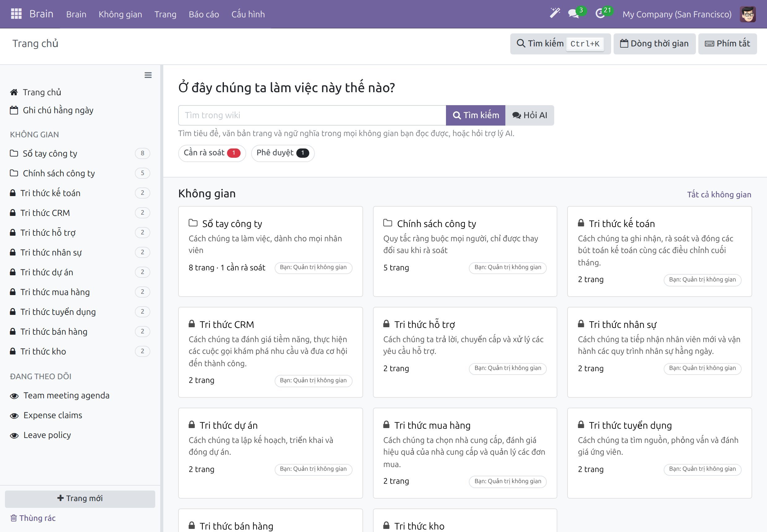Click the magic wand icon in the top bar
The image size is (767, 532).
pos(555,13)
